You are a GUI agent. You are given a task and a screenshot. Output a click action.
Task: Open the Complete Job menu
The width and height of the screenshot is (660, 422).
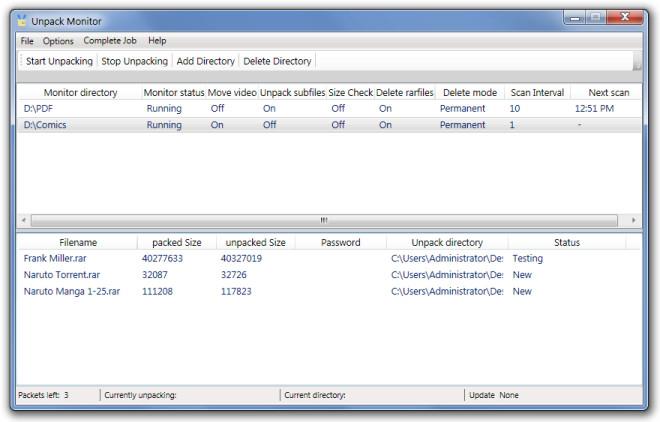tap(110, 41)
